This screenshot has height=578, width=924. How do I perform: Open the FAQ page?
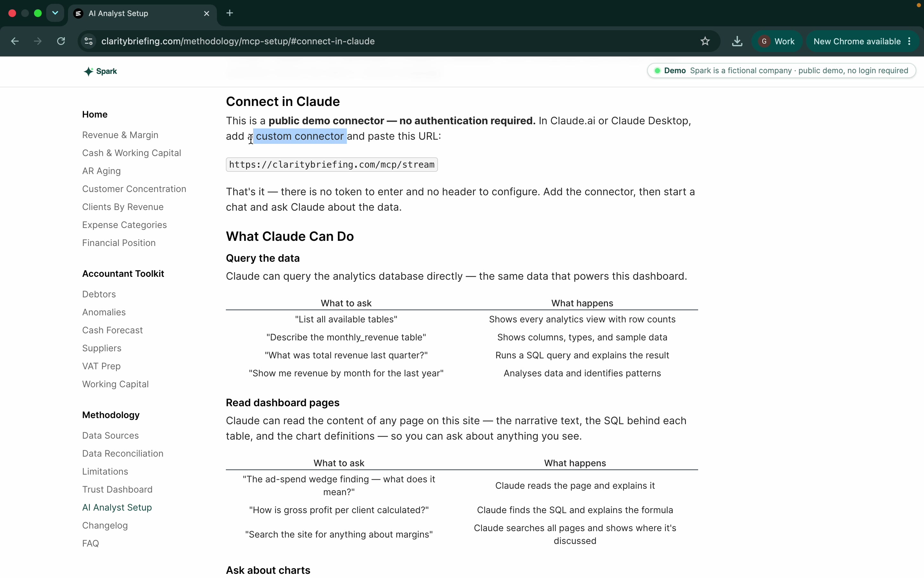(x=90, y=544)
